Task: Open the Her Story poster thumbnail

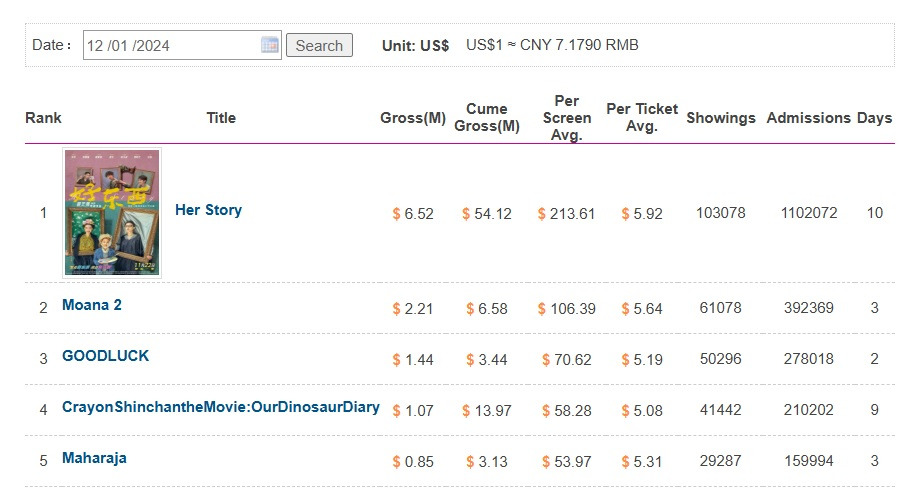Action: [x=112, y=212]
